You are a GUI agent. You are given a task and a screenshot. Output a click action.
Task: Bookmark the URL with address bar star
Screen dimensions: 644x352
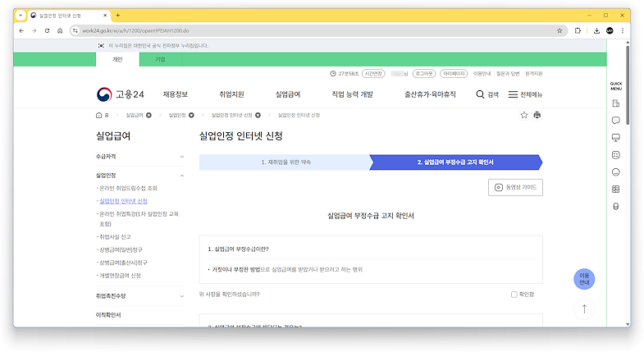(560, 31)
